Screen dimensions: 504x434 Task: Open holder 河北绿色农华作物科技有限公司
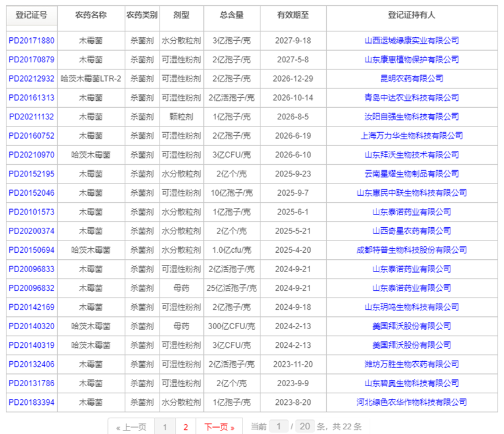click(x=412, y=402)
